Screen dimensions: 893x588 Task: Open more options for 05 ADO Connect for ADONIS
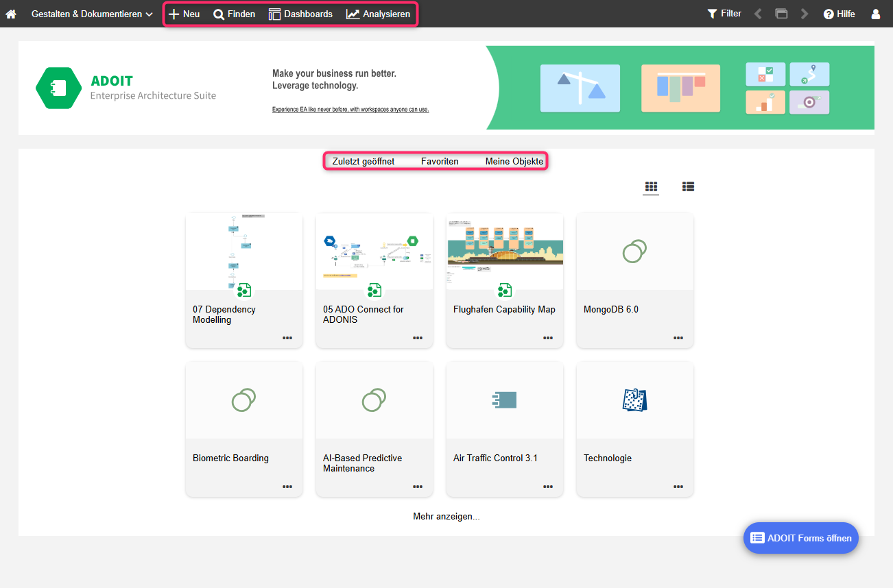[418, 338]
